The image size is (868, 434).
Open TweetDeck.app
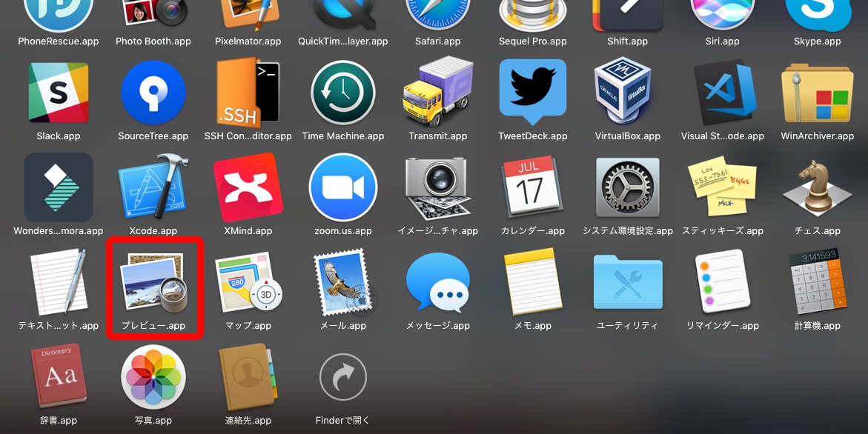coord(532,92)
